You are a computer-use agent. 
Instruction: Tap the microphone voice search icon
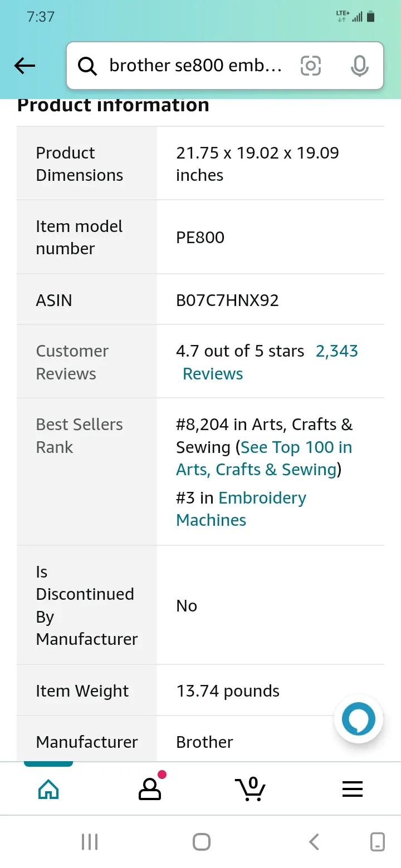pyautogui.click(x=360, y=66)
